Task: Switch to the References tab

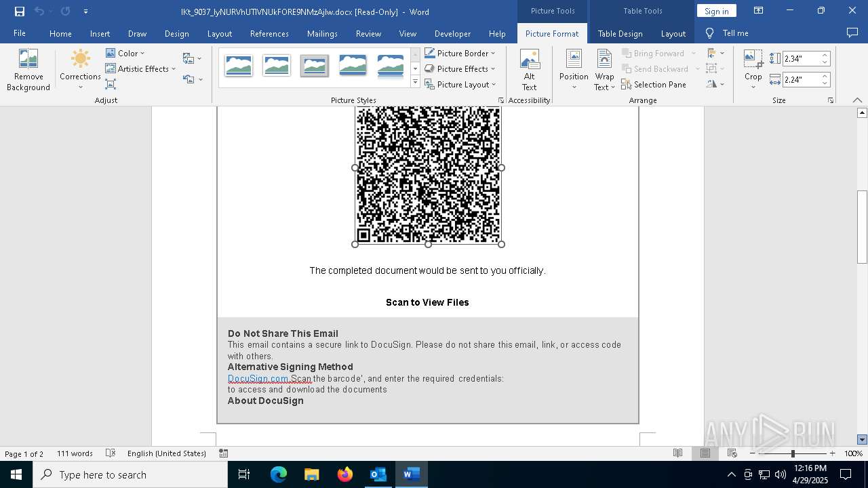Action: point(269,33)
